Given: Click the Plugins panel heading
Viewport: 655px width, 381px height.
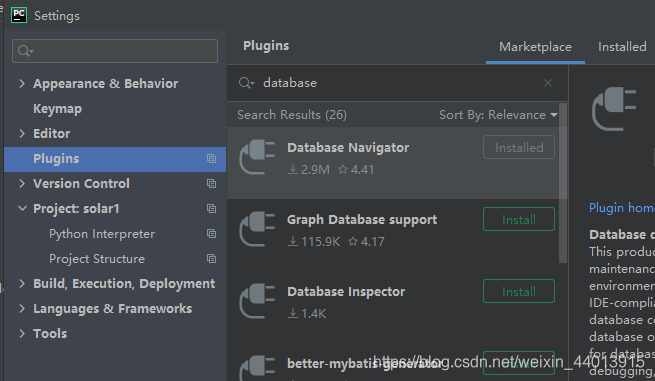Looking at the screenshot, I should coord(266,46).
